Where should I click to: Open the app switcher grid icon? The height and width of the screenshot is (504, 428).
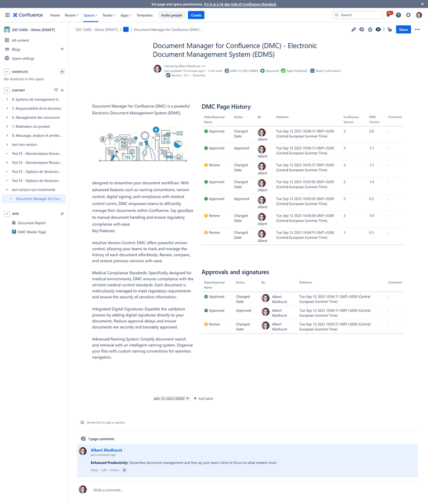[x=7, y=15]
